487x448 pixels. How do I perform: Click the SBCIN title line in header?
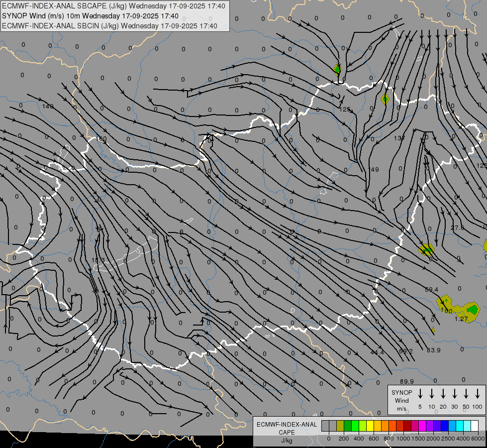109,26
